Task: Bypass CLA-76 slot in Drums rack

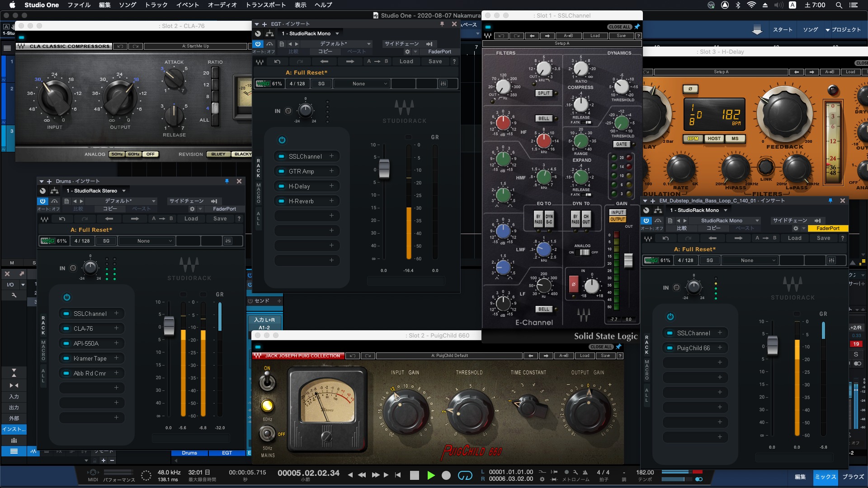Action: [66, 328]
